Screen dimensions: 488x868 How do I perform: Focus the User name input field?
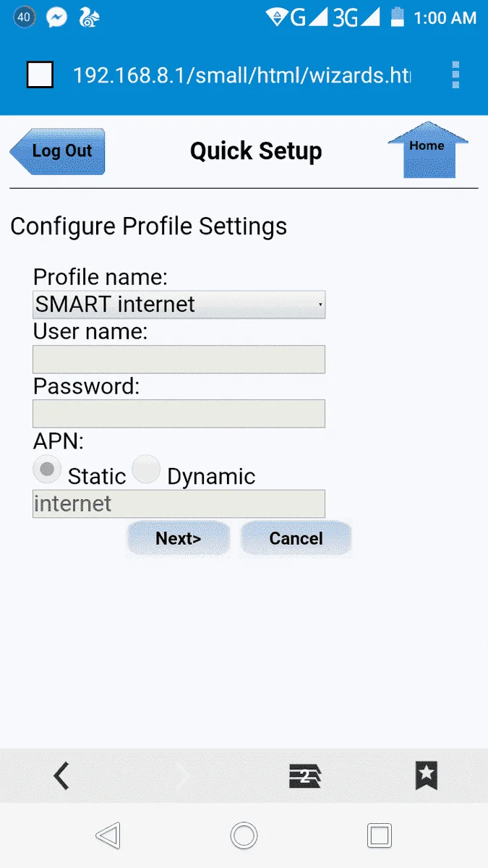click(179, 359)
